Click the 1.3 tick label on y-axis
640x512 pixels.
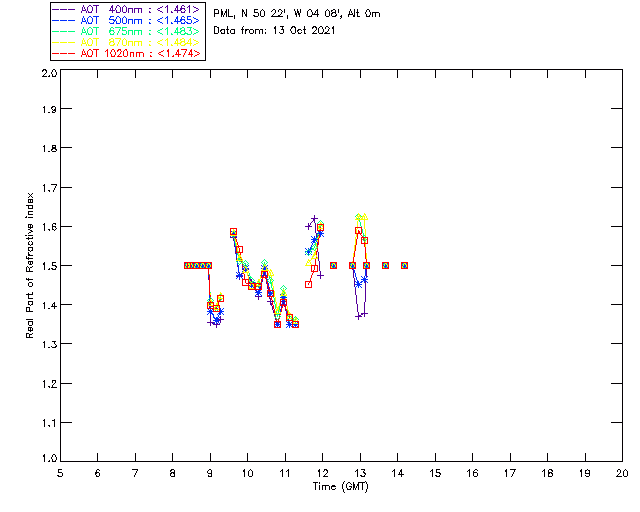point(49,344)
